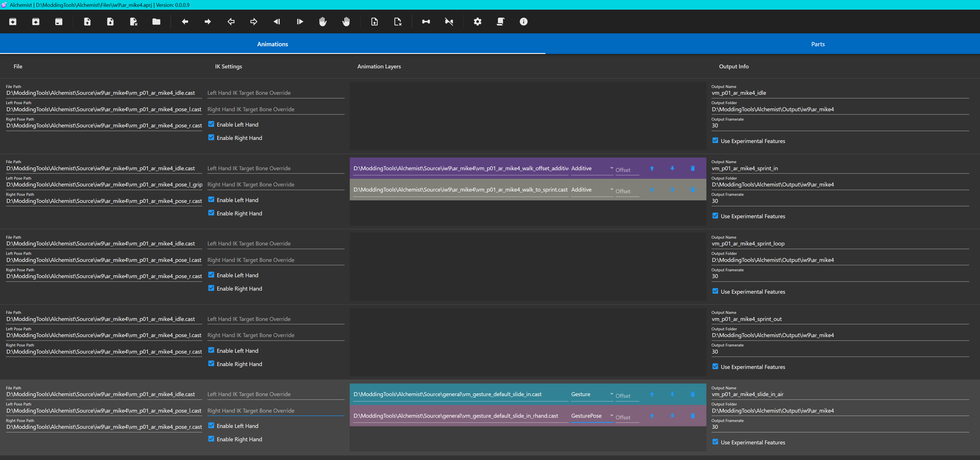Viewport: 980px width, 460px height.
Task: Click the solid file with X remove icon
Action: click(x=134, y=22)
